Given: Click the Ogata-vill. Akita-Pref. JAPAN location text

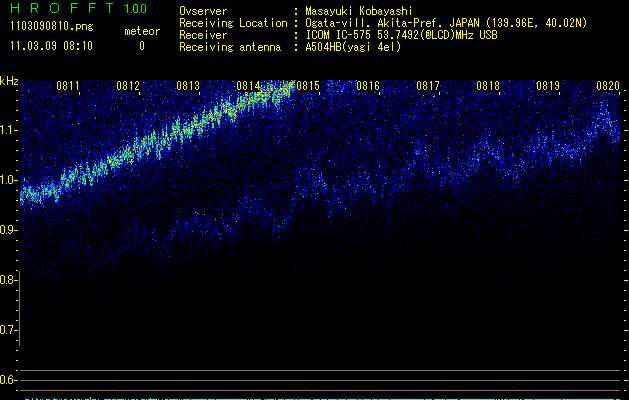Looking at the screenshot, I should click(x=446, y=23).
